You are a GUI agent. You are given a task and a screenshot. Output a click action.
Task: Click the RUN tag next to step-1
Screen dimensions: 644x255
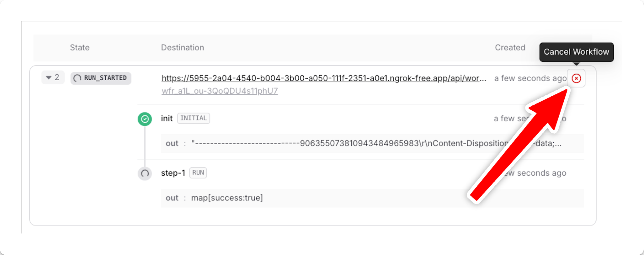coord(198,173)
